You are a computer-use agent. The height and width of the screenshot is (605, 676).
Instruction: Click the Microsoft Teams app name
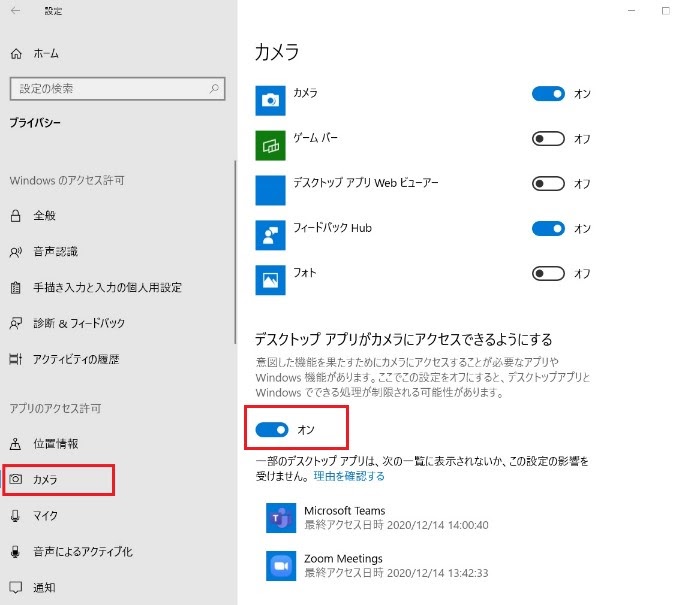coord(344,511)
